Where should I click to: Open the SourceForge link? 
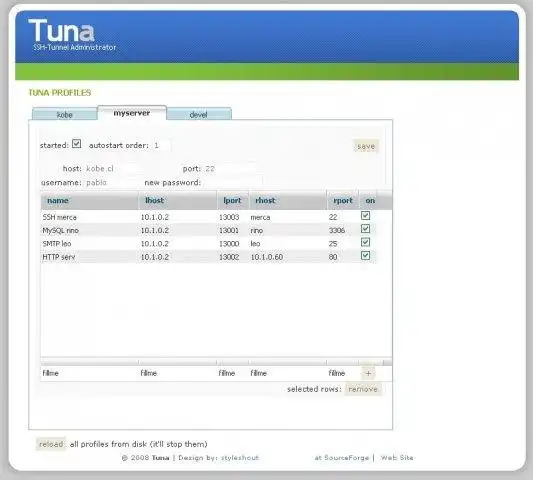[342, 458]
